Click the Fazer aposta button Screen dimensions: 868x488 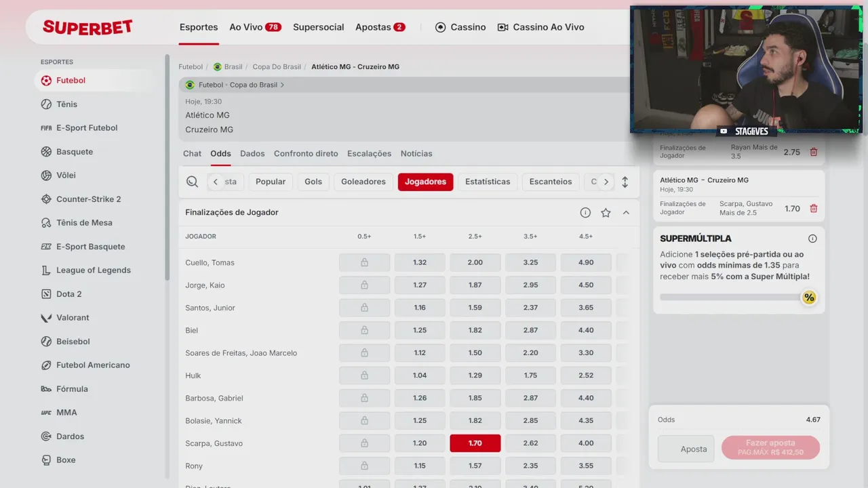tap(770, 447)
